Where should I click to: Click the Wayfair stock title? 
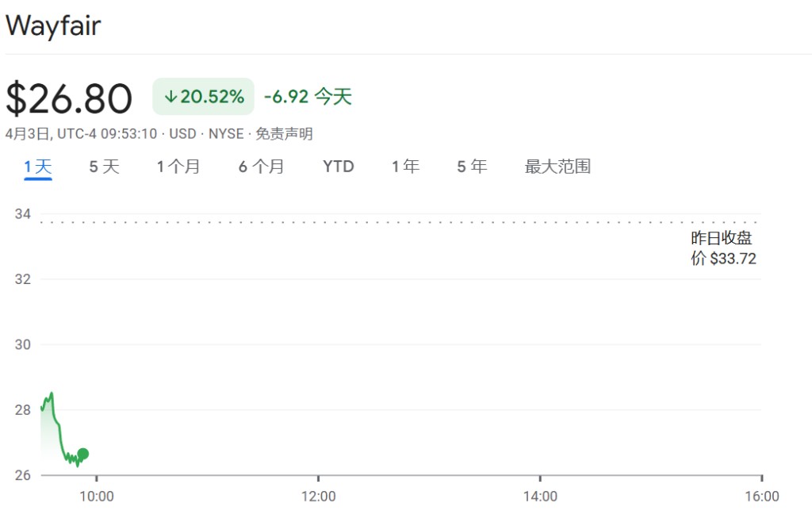(x=53, y=25)
